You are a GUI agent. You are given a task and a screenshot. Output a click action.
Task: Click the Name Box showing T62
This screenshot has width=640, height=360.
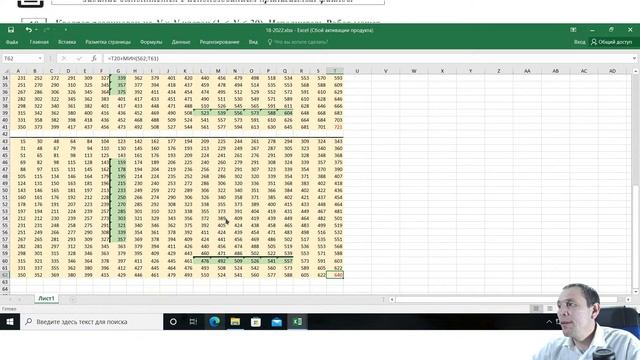[x=20, y=59]
